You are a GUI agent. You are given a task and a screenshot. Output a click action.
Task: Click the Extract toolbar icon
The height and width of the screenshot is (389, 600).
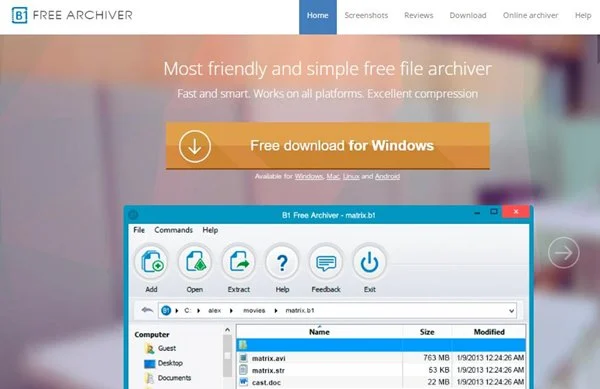[x=239, y=262]
